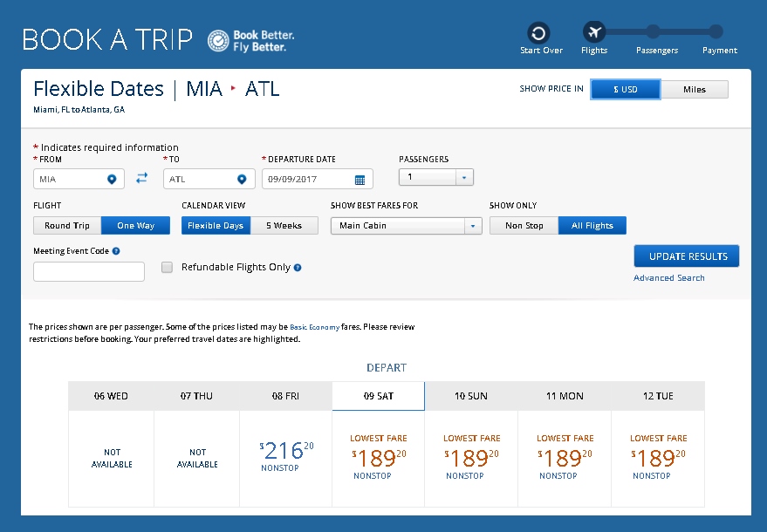The width and height of the screenshot is (767, 532).
Task: Switch flight type to Round Trip
Action: [x=65, y=225]
